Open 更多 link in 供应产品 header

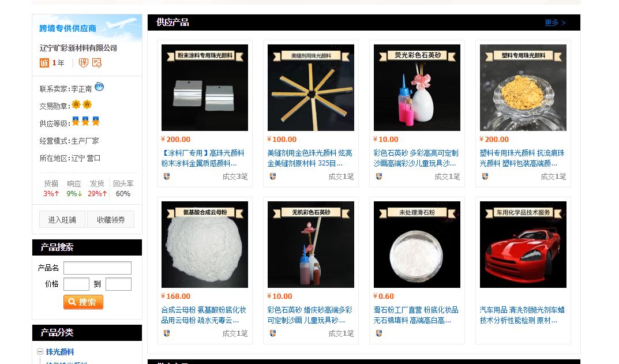tap(555, 22)
